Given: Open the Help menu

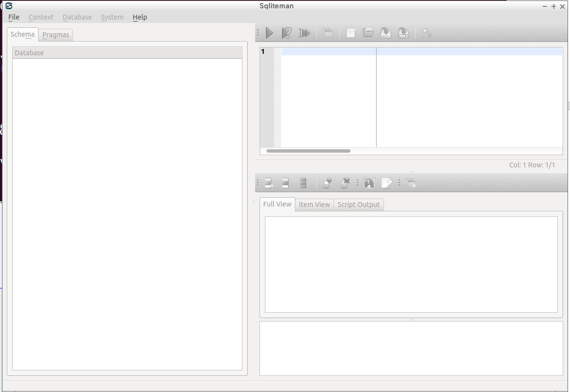Looking at the screenshot, I should (140, 17).
